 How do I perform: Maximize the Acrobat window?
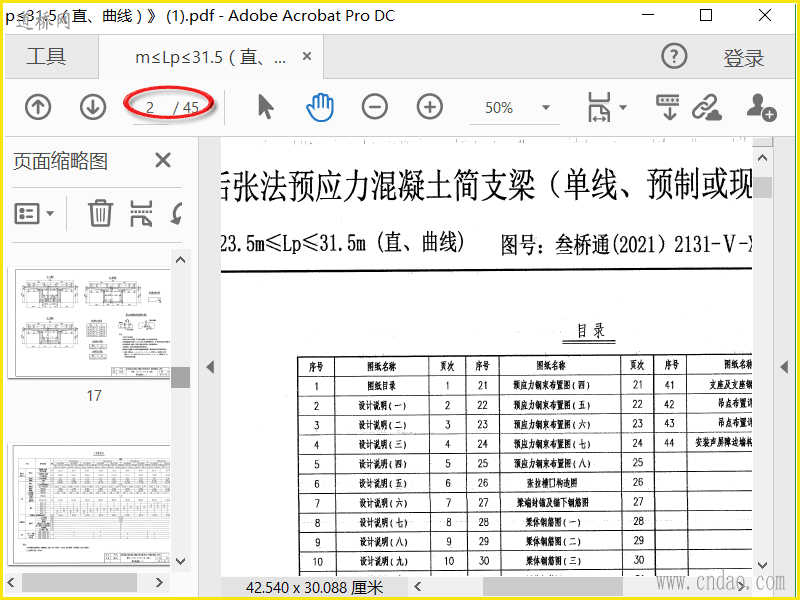706,15
